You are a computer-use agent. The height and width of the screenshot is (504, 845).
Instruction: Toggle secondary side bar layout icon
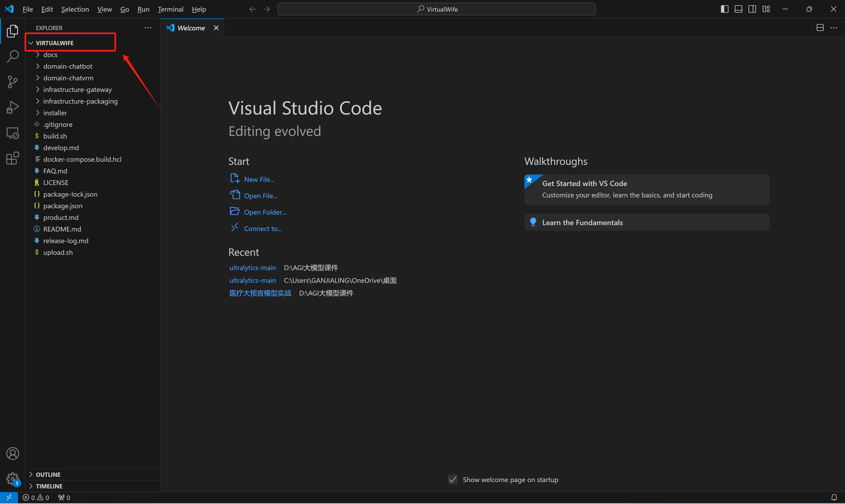(752, 9)
